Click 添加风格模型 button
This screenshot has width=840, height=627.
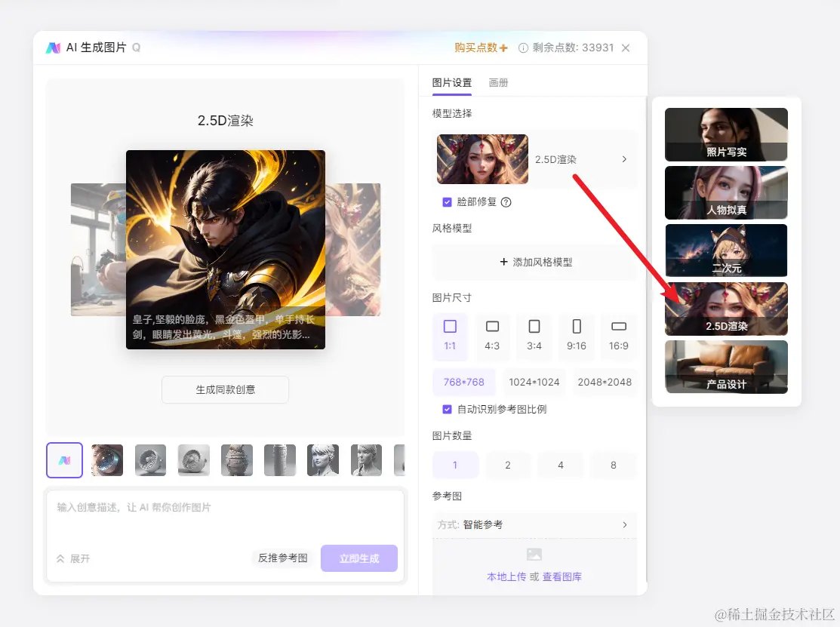click(x=535, y=262)
